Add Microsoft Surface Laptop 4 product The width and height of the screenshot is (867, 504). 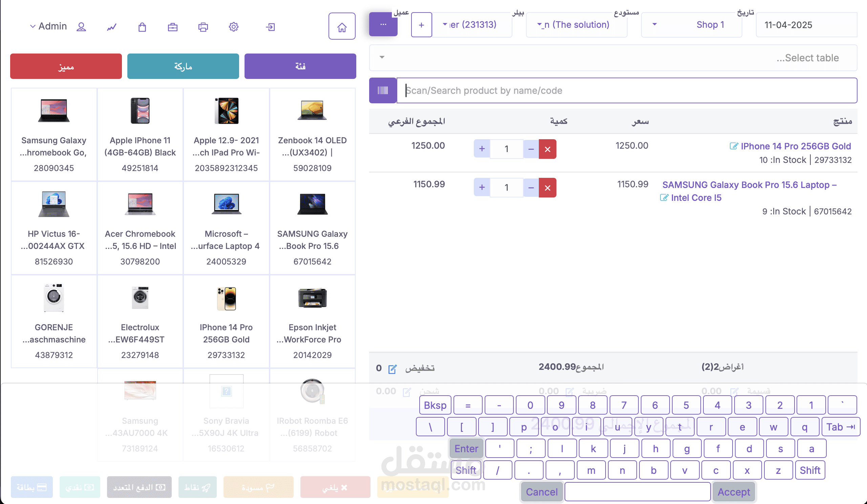(226, 228)
